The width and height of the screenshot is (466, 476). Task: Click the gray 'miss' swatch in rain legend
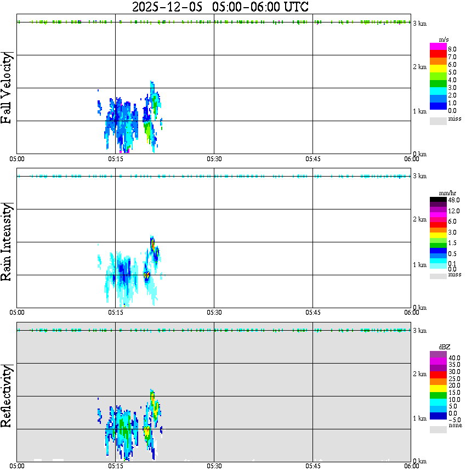tap(438, 276)
